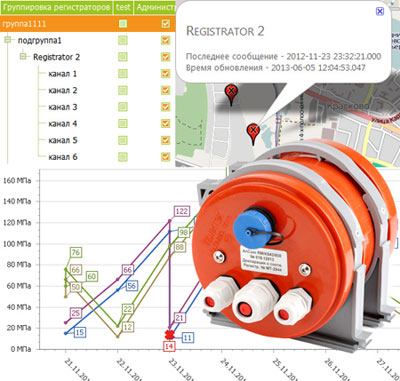The image size is (400, 381).
Task: Click the 0 МПа axis label
Action: (21, 349)
